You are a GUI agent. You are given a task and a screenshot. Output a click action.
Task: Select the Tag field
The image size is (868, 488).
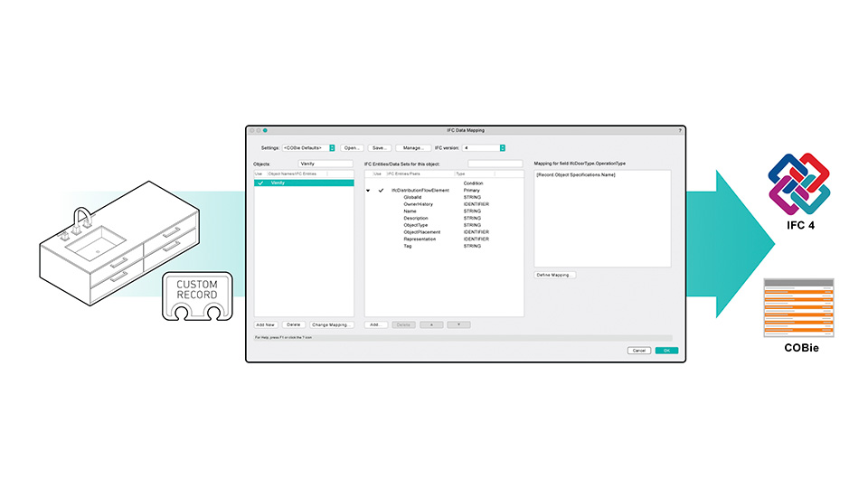click(x=408, y=246)
